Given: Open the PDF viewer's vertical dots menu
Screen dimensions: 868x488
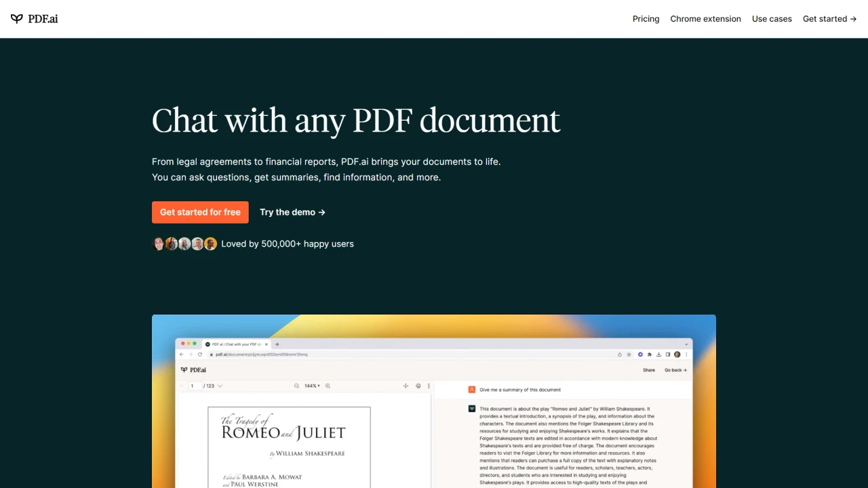Looking at the screenshot, I should pyautogui.click(x=429, y=386).
